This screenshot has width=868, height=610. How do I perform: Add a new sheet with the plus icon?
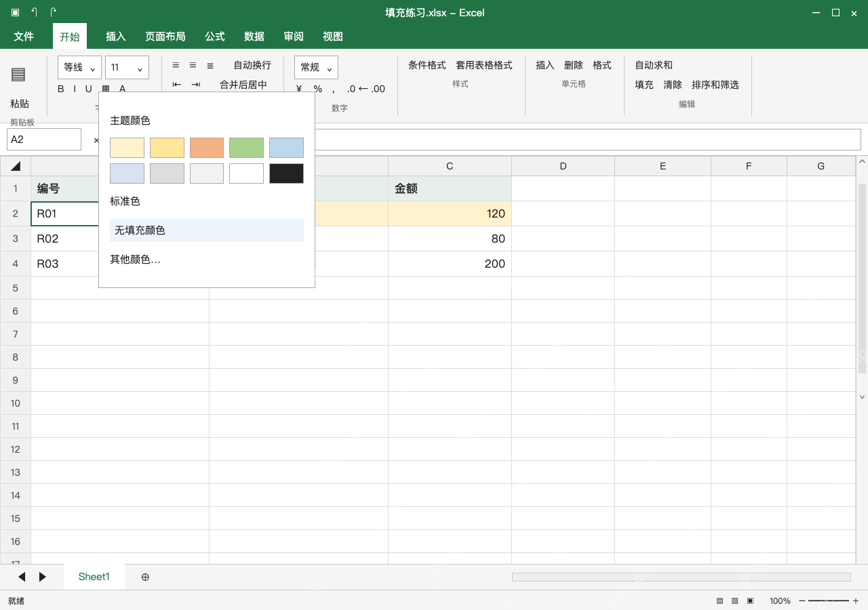(145, 577)
